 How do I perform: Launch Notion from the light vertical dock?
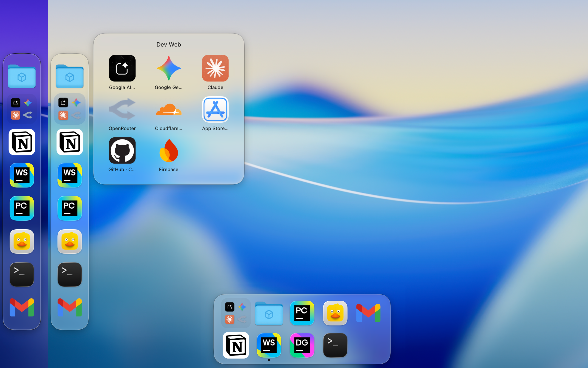pyautogui.click(x=70, y=142)
